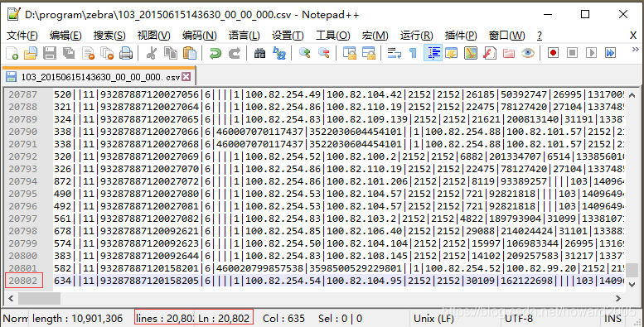Open the 宏(M) menu

pos(375,36)
